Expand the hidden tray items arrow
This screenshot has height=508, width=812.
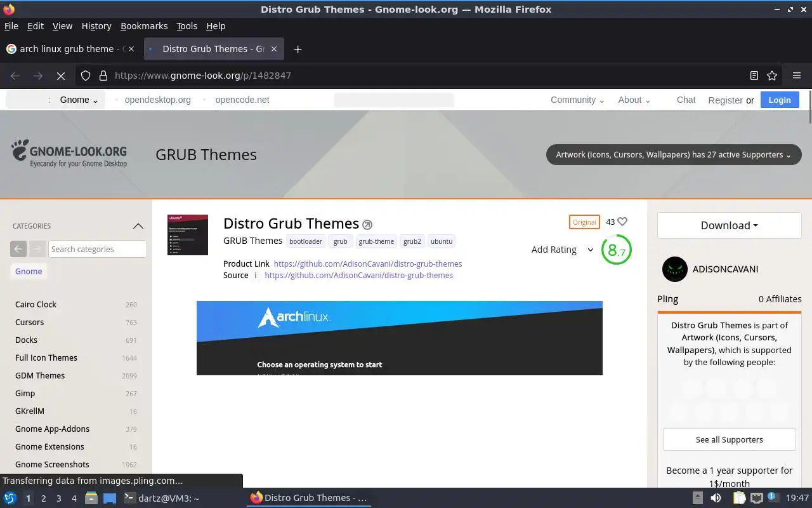697,498
